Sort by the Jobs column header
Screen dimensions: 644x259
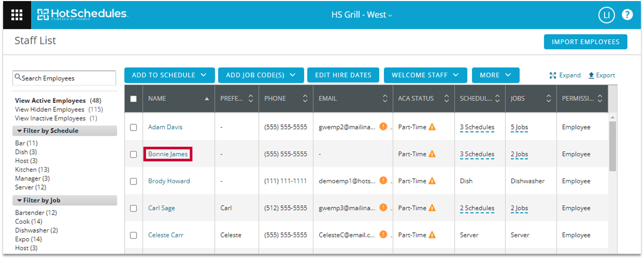(x=531, y=98)
